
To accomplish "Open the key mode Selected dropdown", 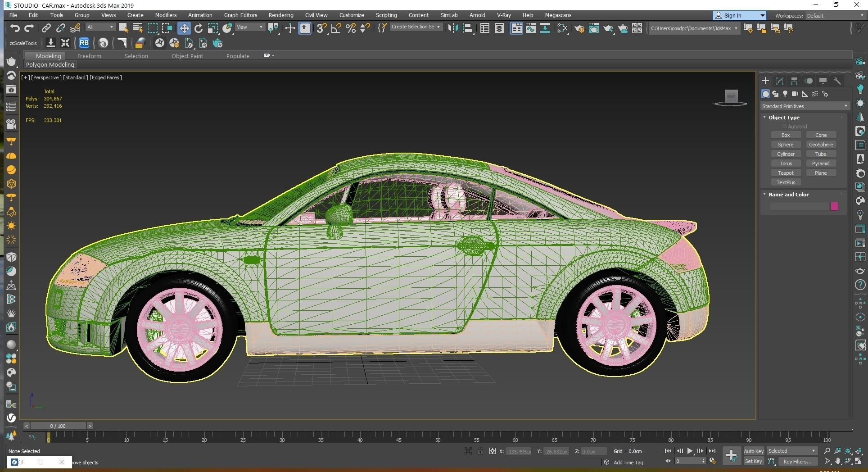I will pos(791,451).
